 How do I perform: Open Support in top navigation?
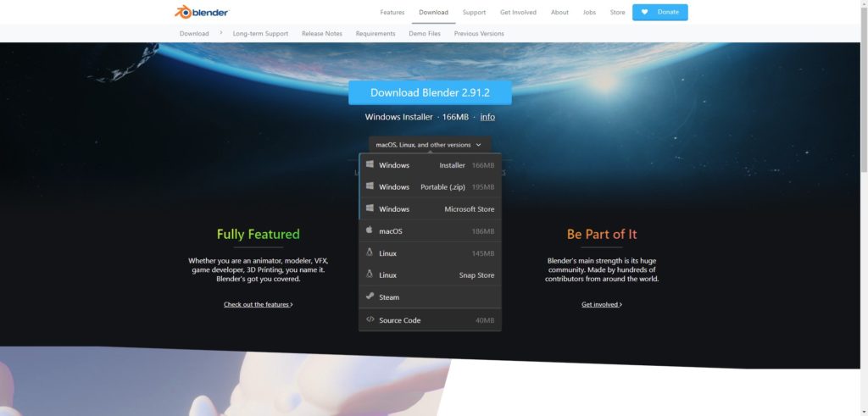474,12
